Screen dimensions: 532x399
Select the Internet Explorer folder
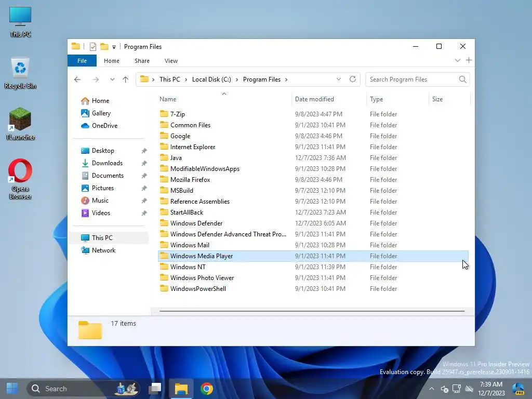(193, 147)
